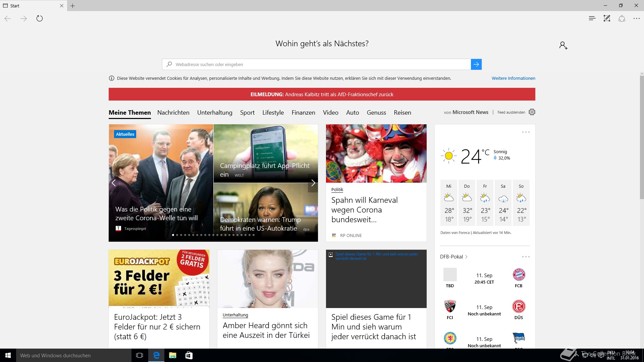Go to the Sport tab
This screenshot has width=644, height=362.
(247, 113)
